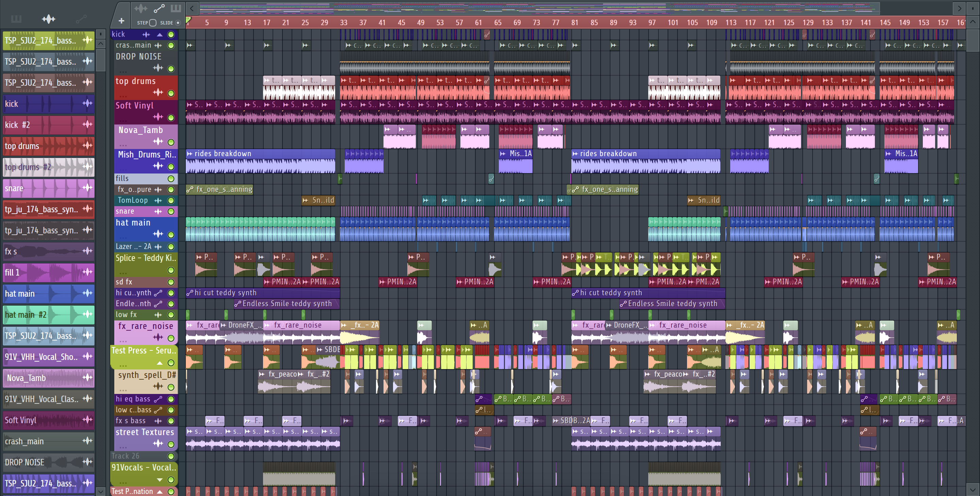Viewport: 980px width, 496px height.
Task: Mute the Soft Vinyl track
Action: point(171,118)
